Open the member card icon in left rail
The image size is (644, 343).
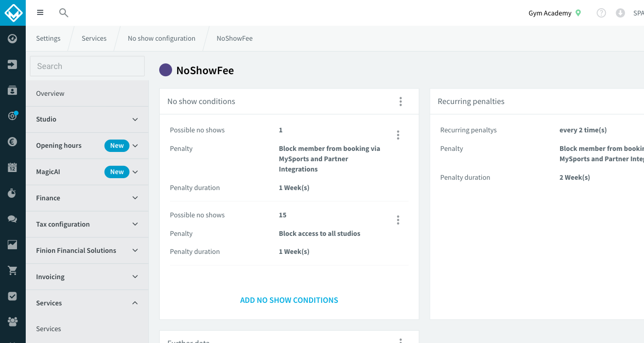click(x=12, y=90)
